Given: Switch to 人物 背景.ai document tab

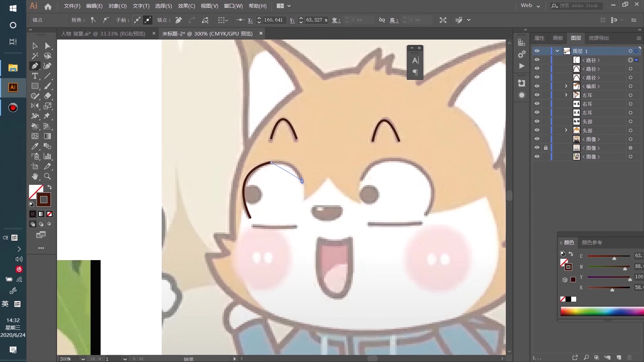Looking at the screenshot, I should click(x=103, y=34).
